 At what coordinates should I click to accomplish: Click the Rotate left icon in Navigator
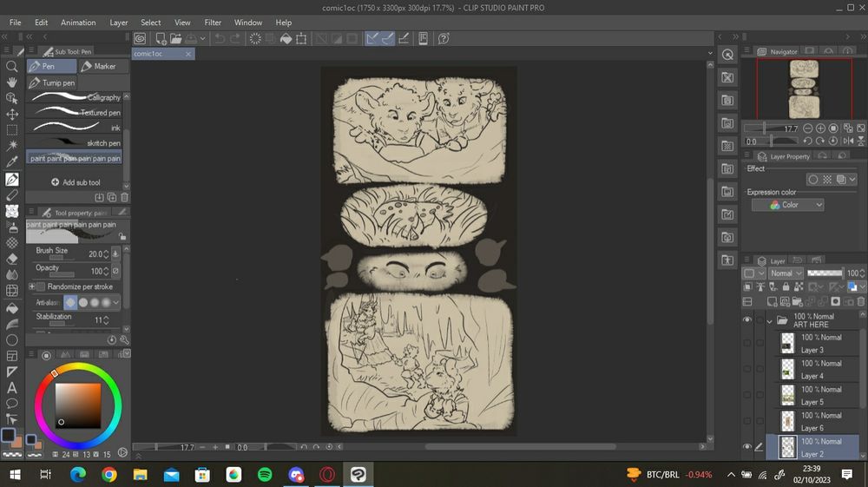click(807, 141)
